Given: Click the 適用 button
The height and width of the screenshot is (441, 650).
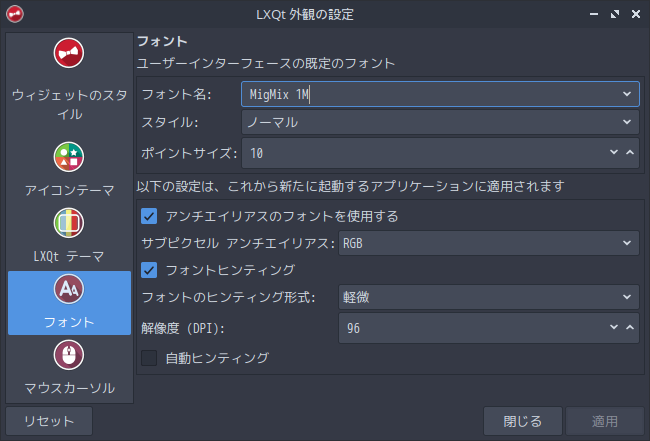Looking at the screenshot, I should pyautogui.click(x=605, y=421).
